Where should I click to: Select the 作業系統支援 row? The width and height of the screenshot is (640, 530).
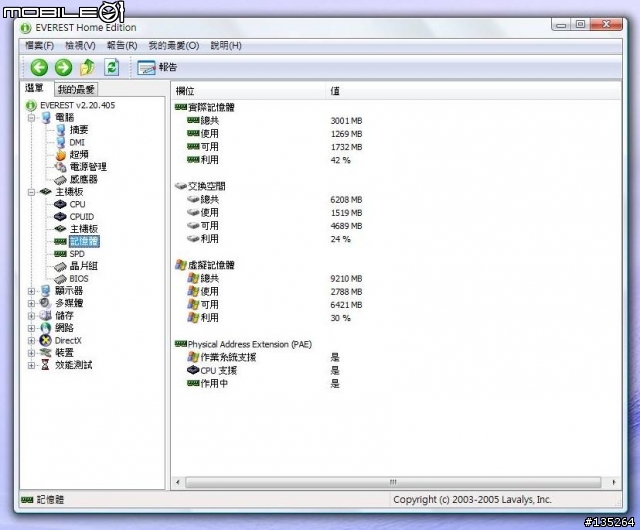(x=228, y=357)
